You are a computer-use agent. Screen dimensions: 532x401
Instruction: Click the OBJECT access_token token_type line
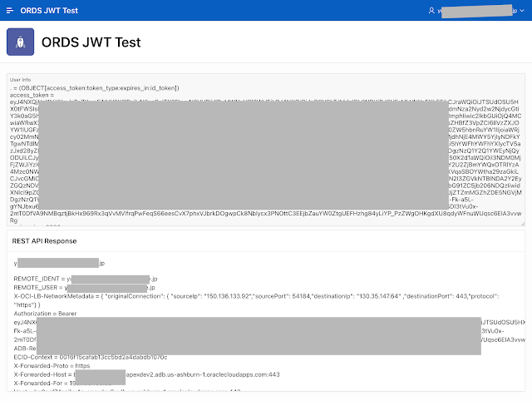click(x=95, y=88)
